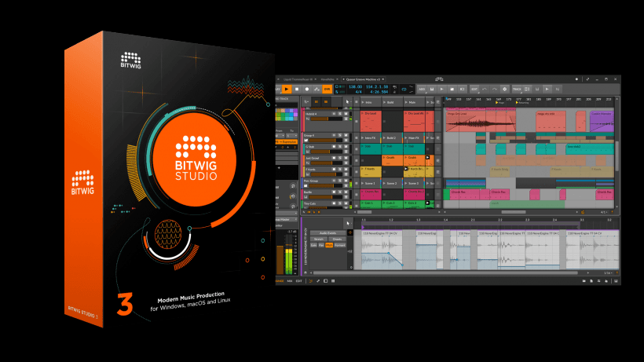Select the red Dry Lead launcher clip
This screenshot has height=362, width=644.
(x=371, y=121)
